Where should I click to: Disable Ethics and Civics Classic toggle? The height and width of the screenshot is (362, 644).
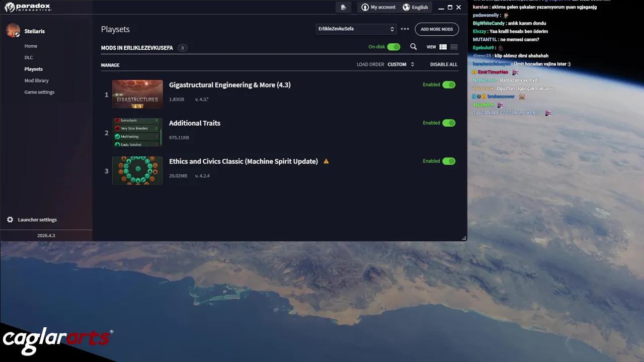[x=449, y=161]
